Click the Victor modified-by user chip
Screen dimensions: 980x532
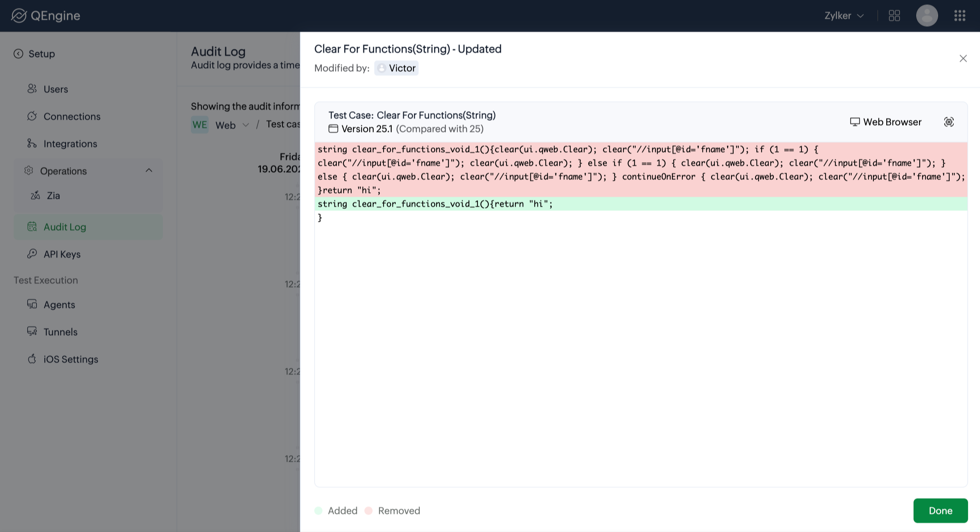point(396,68)
